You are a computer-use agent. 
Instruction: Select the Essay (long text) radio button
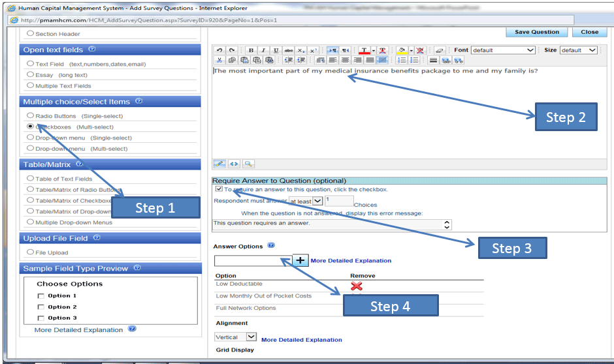(30, 74)
